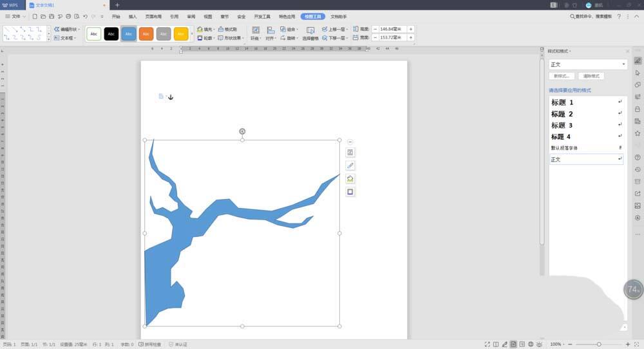Select the orange Abc shape style swatch
Viewport: 644px width, 349px height.
point(146,33)
